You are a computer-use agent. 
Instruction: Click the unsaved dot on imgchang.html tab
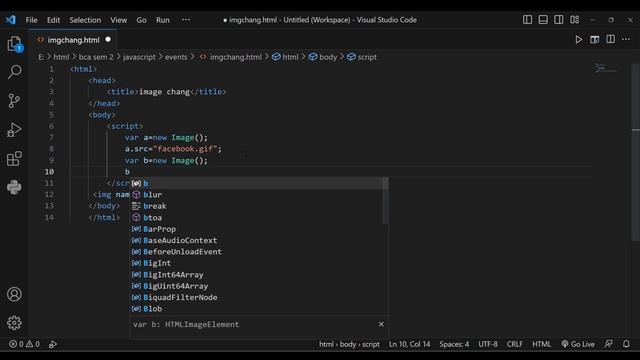point(108,40)
